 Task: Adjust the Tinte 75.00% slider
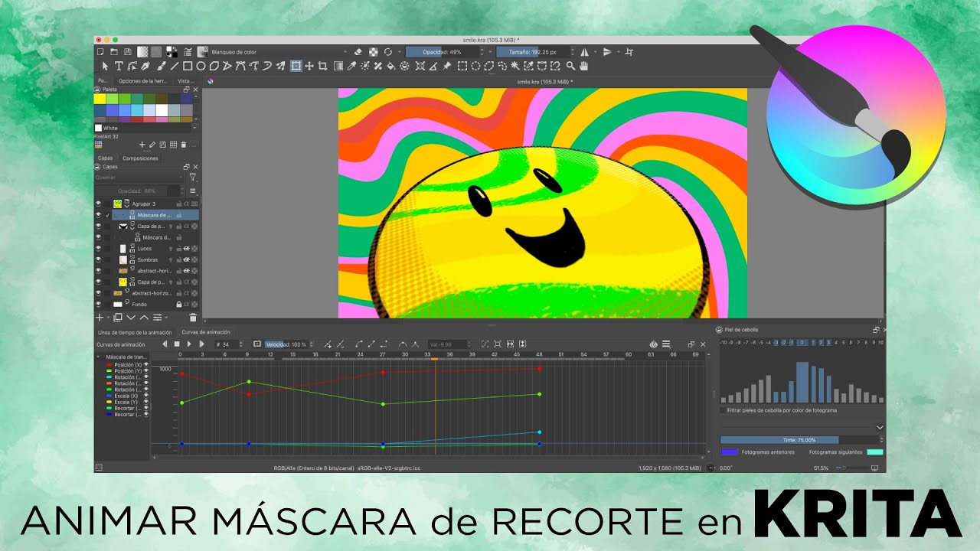coord(798,440)
